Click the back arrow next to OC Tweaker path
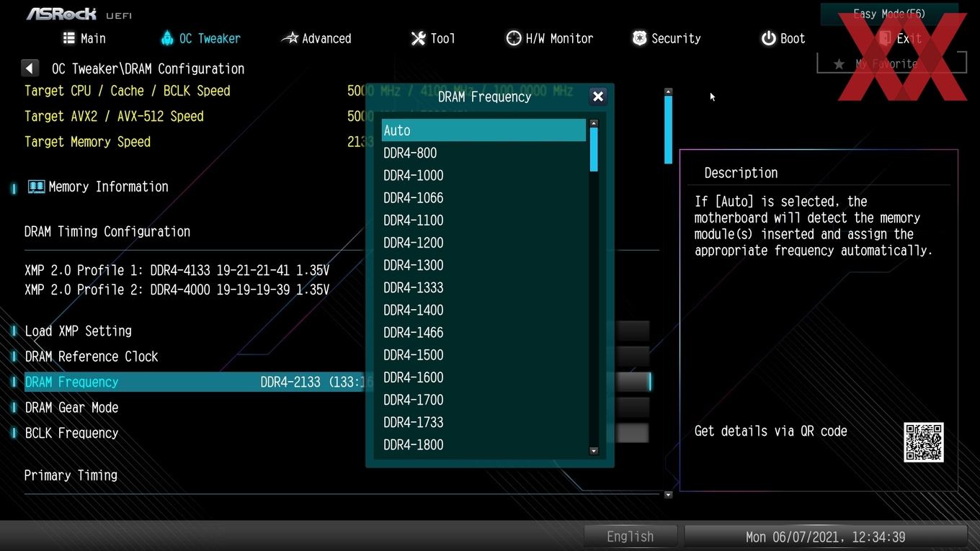 (30, 68)
